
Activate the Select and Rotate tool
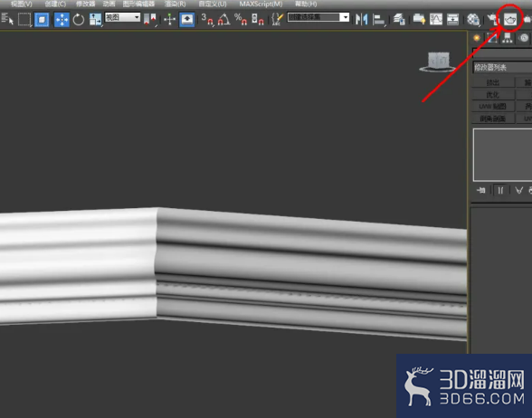click(79, 19)
